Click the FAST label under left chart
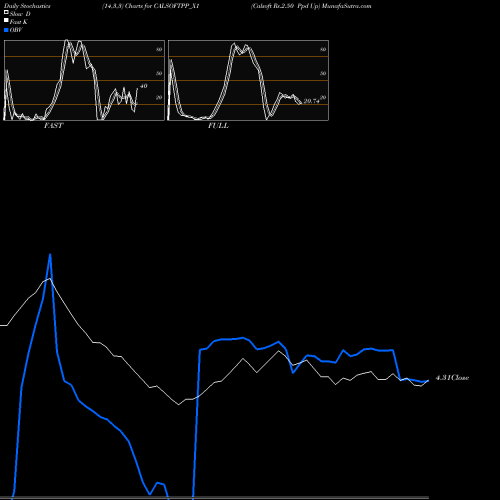 pos(53,126)
